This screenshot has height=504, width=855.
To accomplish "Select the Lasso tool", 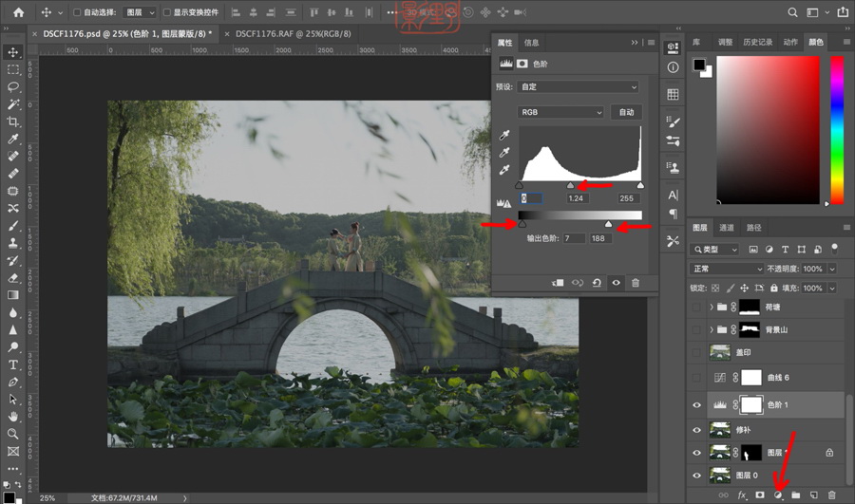I will [x=13, y=87].
